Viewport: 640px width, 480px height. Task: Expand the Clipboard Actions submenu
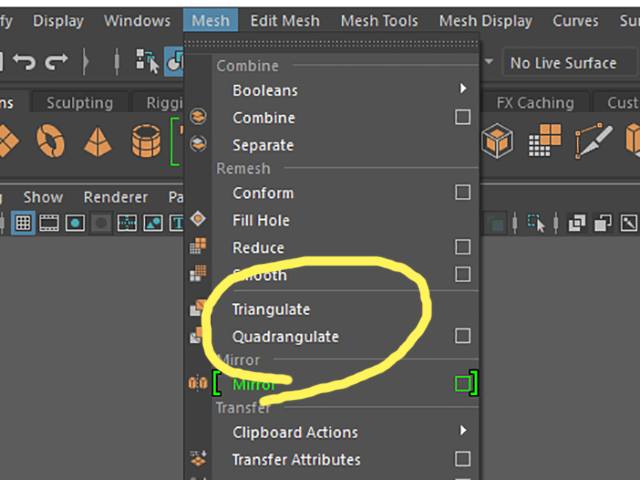tap(463, 430)
